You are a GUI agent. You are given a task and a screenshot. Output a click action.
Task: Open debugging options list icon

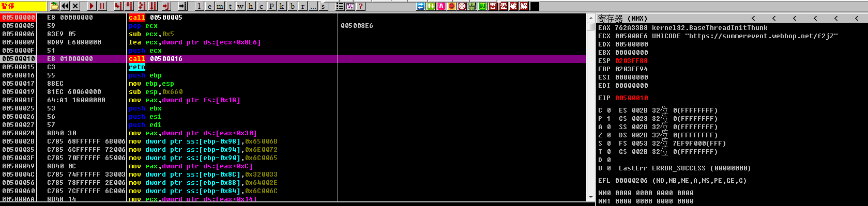pyautogui.click(x=340, y=6)
